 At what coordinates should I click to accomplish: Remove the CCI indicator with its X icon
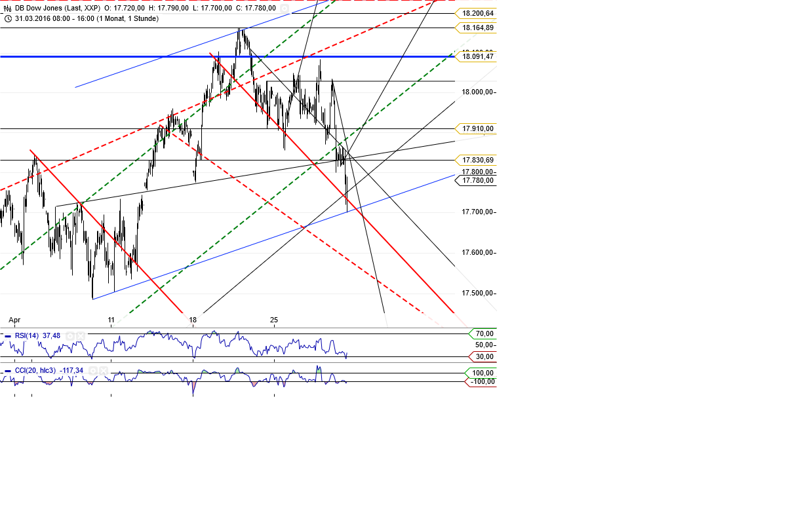coord(104,370)
